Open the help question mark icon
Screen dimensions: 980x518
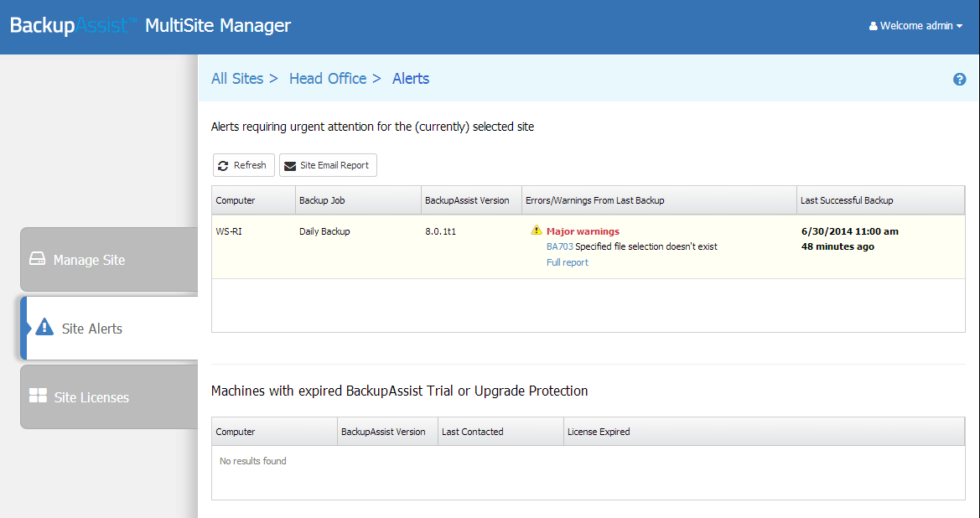(959, 80)
